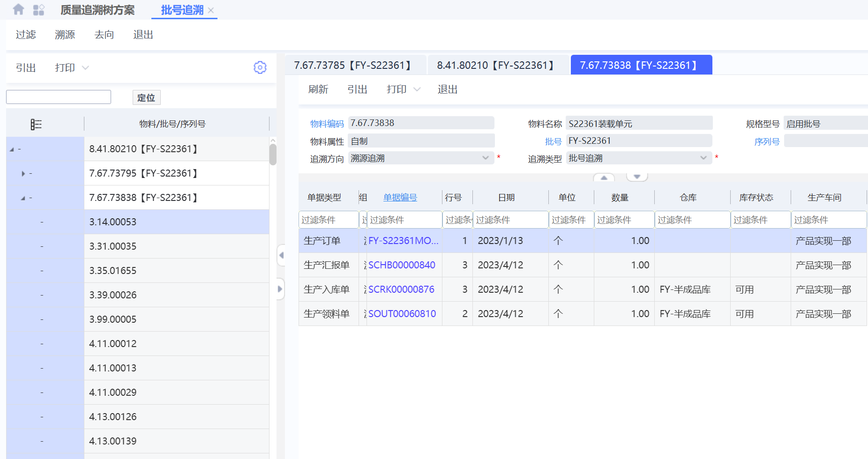
Task: Expand form area with down arrow
Action: click(637, 177)
